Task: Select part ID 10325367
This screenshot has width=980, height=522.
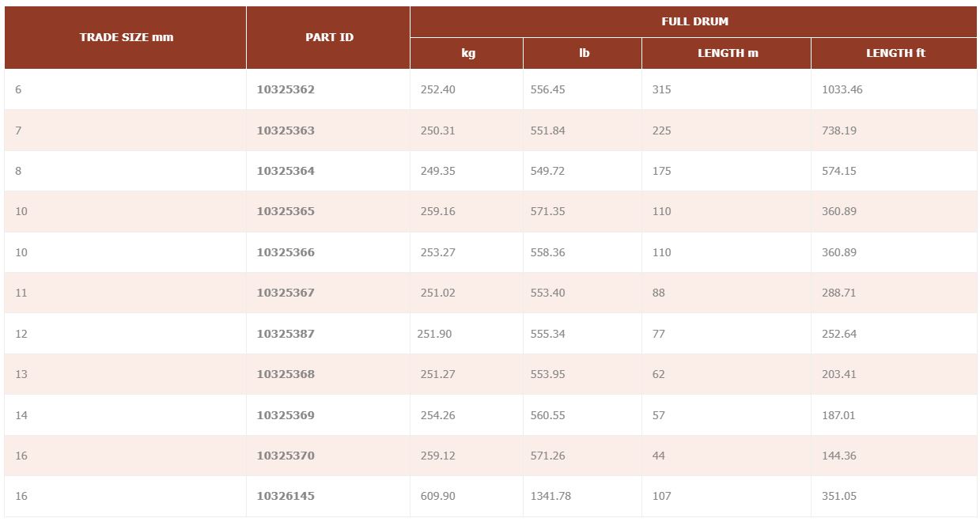Action: pyautogui.click(x=286, y=293)
